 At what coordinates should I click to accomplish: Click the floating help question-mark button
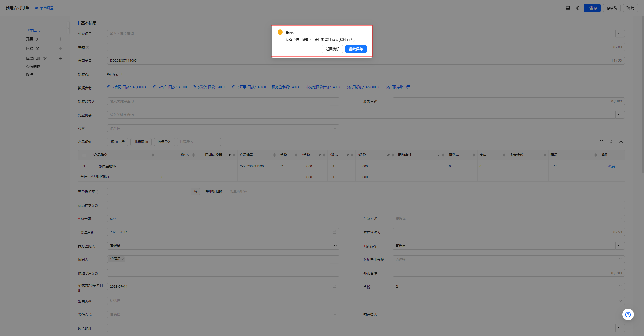click(628, 315)
